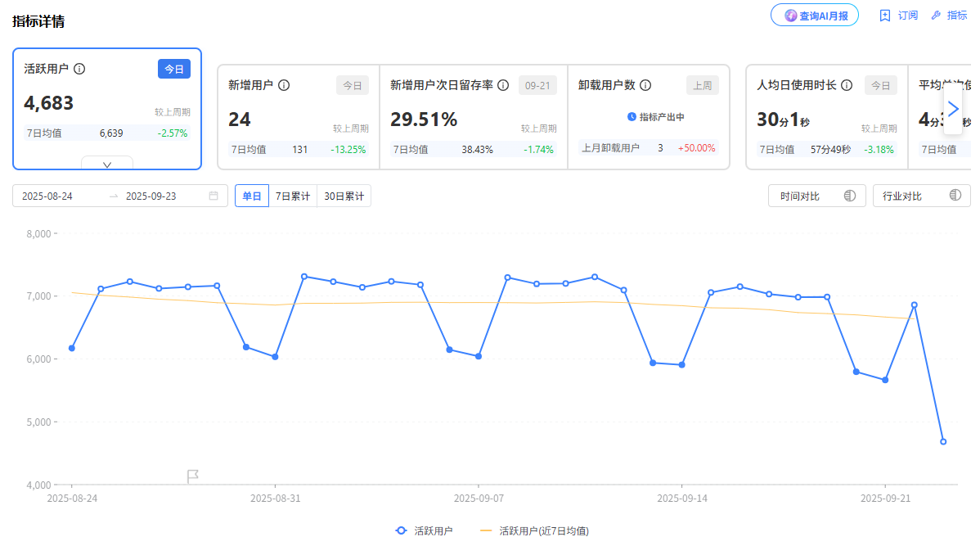Click the wrench icon next to 指标
The width and height of the screenshot is (980, 546).
pyautogui.click(x=937, y=16)
